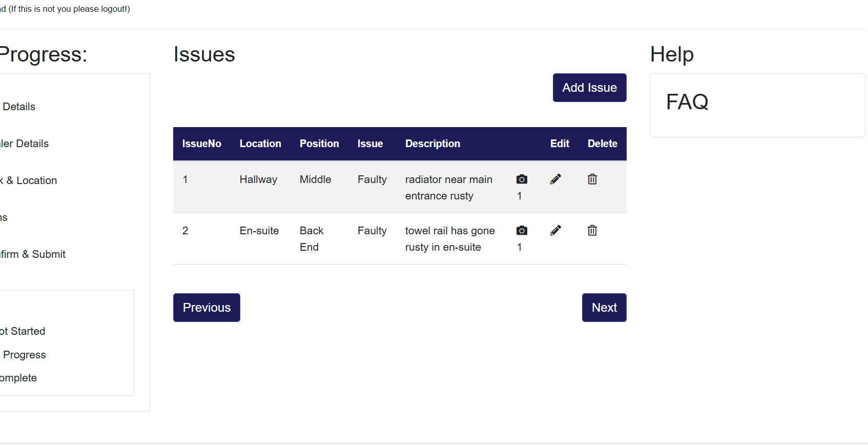Open the Details progress step

[x=19, y=107]
